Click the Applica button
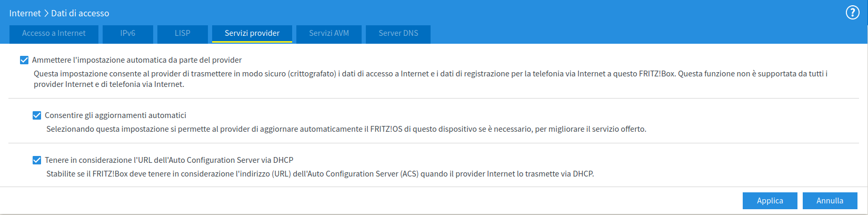Screen dimensions: 868x215 coord(770,201)
